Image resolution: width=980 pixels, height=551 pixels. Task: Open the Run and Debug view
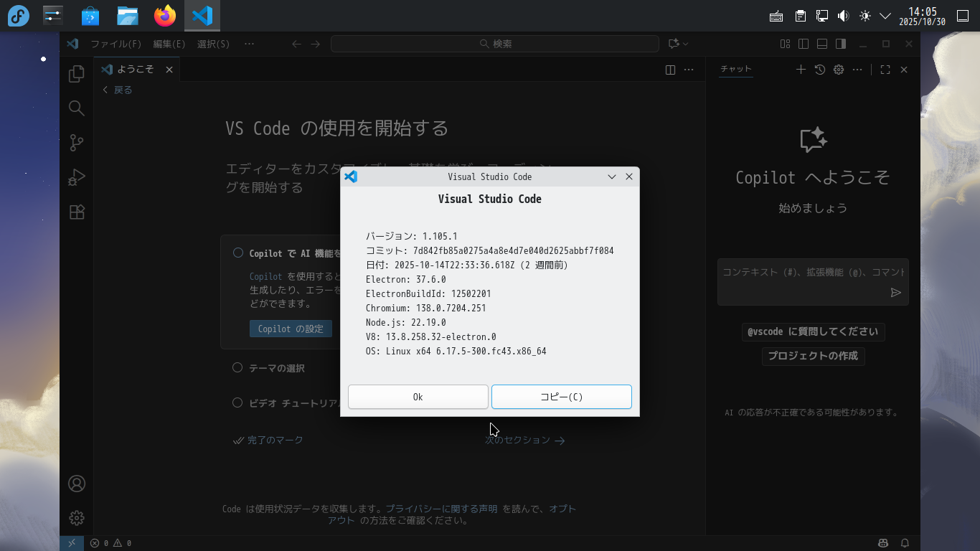click(x=77, y=177)
